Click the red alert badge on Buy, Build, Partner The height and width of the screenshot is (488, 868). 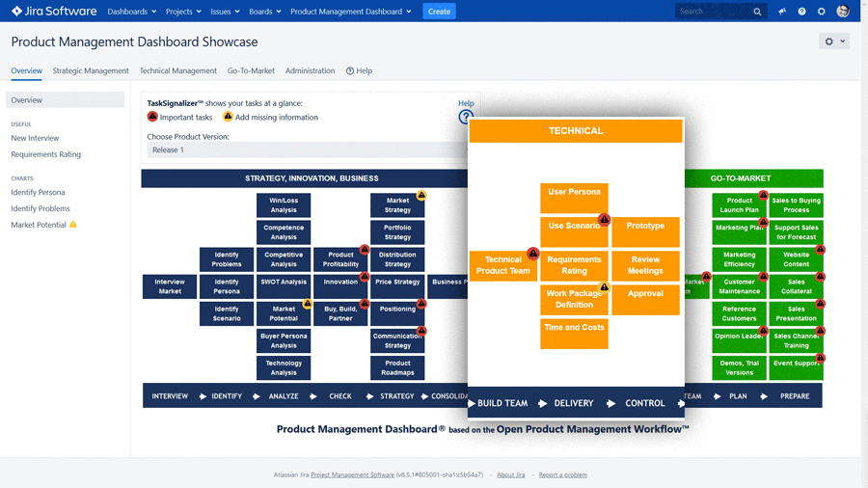[365, 303]
